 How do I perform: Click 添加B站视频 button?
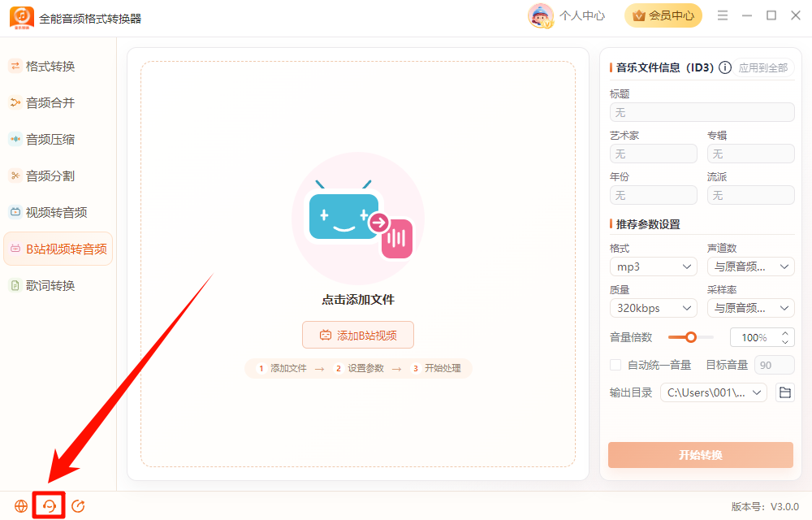tap(358, 335)
